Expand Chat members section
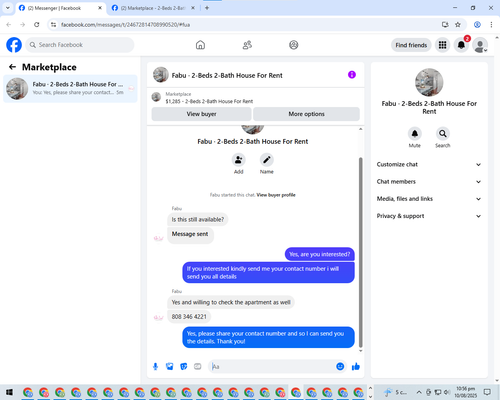 429,182
